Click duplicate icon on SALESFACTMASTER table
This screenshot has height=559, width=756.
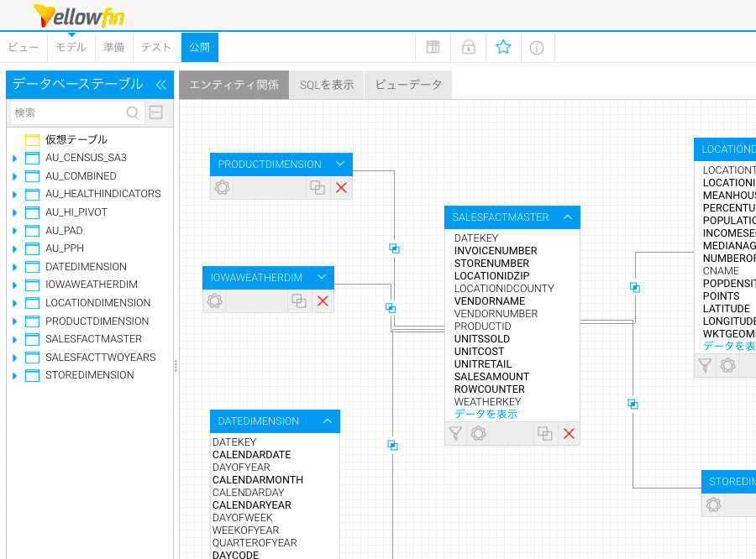click(x=545, y=433)
